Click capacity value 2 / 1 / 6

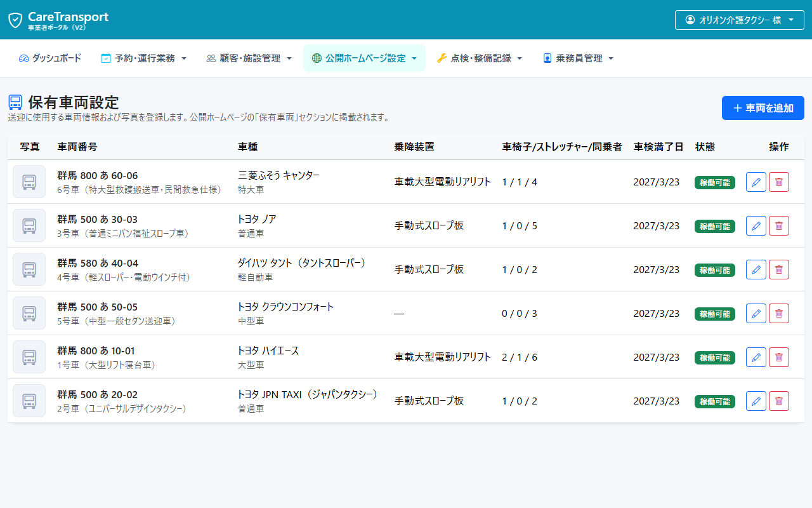(x=520, y=358)
